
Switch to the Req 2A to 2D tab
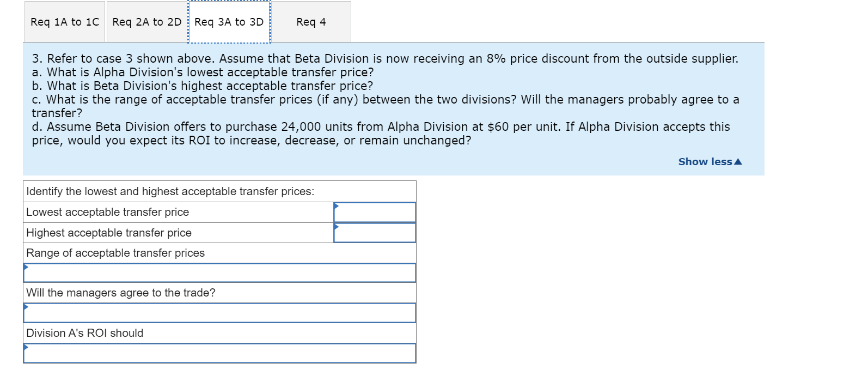[146, 22]
